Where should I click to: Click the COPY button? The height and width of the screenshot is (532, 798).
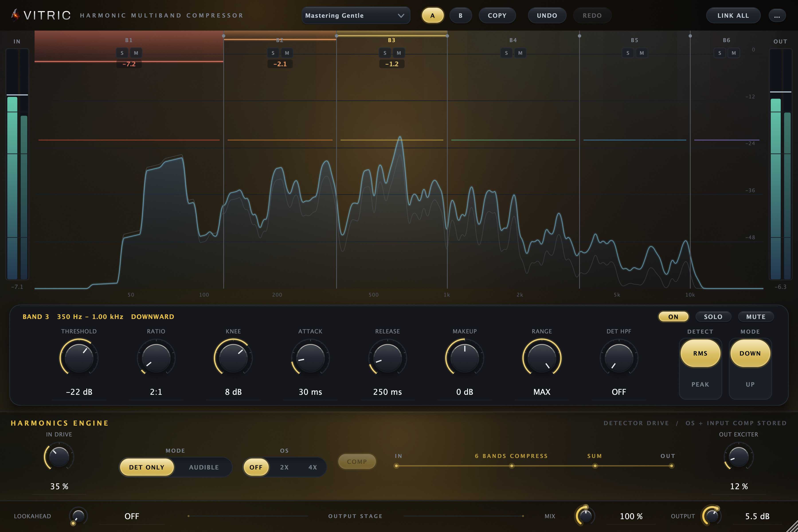[497, 16]
